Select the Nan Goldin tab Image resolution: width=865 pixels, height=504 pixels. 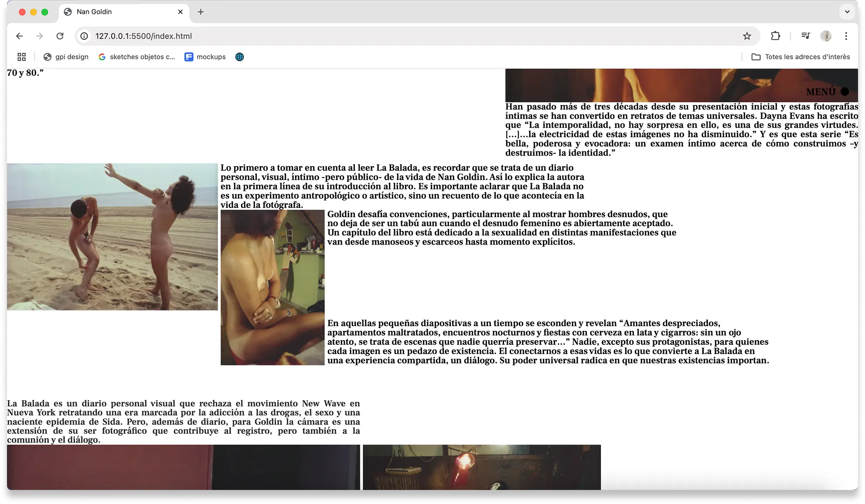124,12
